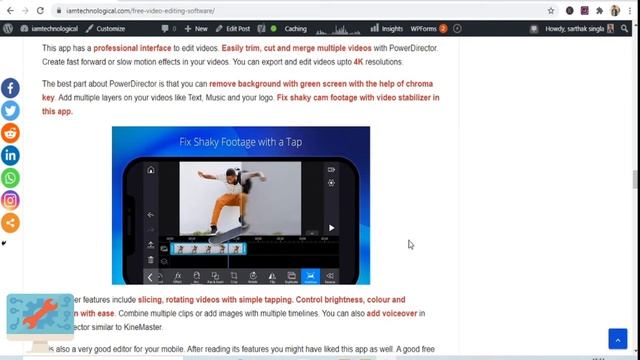This screenshot has width=640, height=360.
Task: Open the WordPress logo menu
Action: tap(8, 29)
